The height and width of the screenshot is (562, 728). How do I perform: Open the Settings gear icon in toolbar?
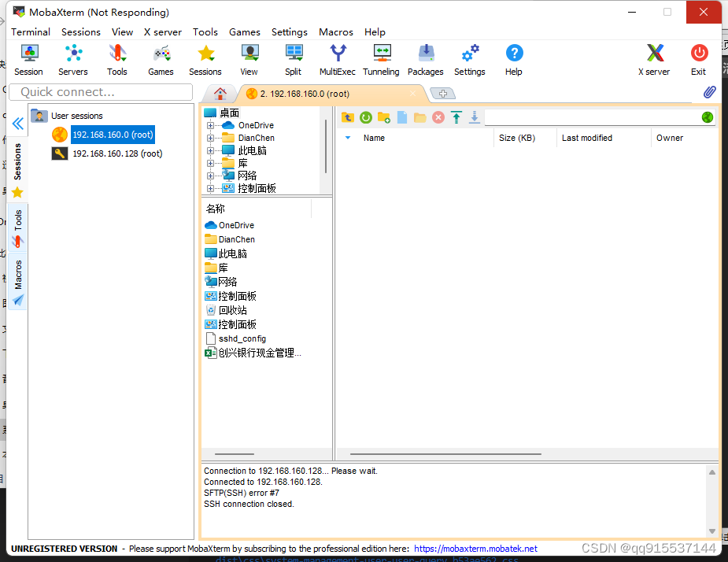click(x=470, y=60)
